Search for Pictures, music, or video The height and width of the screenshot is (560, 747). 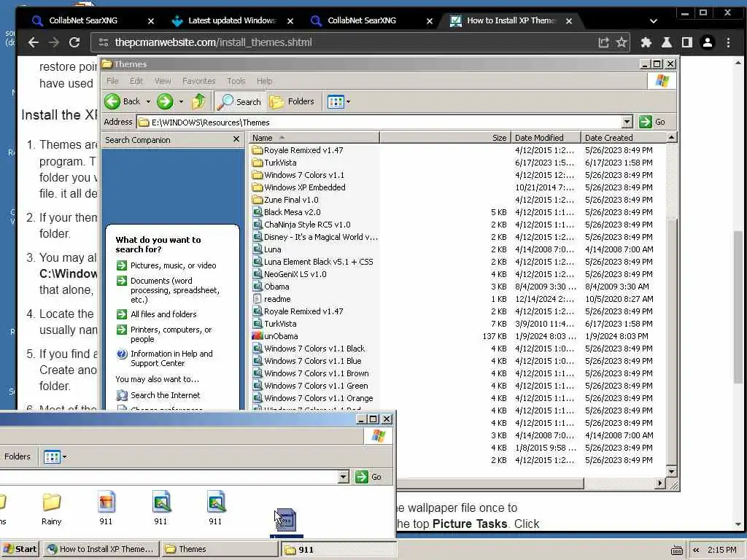tap(173, 265)
